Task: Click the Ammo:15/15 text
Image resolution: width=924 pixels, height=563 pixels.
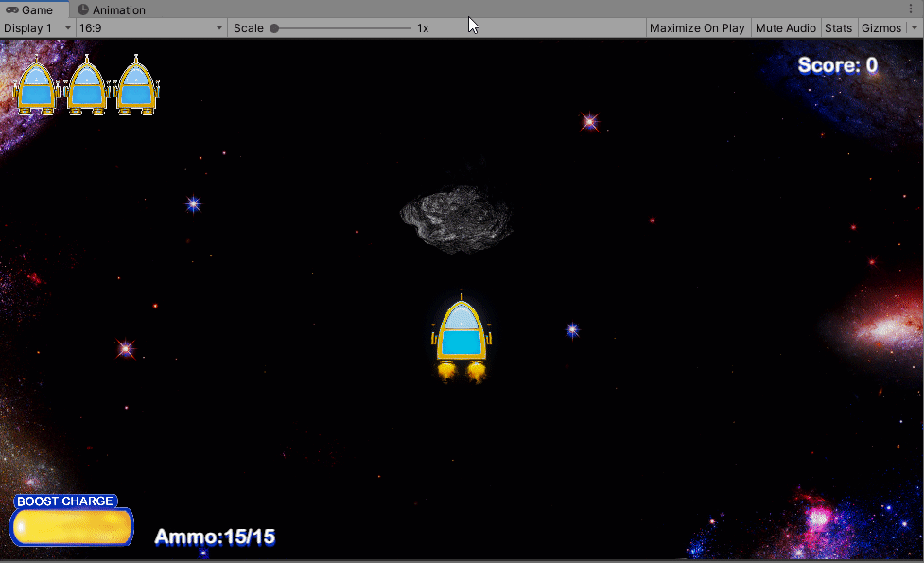Action: pyautogui.click(x=215, y=537)
